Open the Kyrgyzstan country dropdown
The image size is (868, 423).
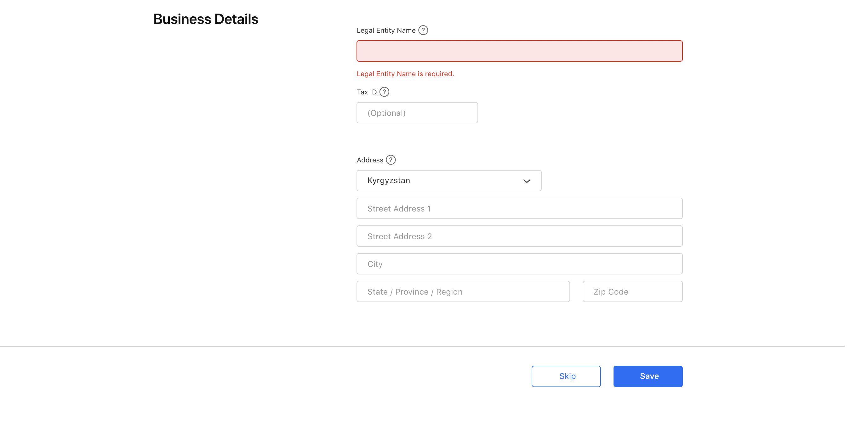pos(449,181)
